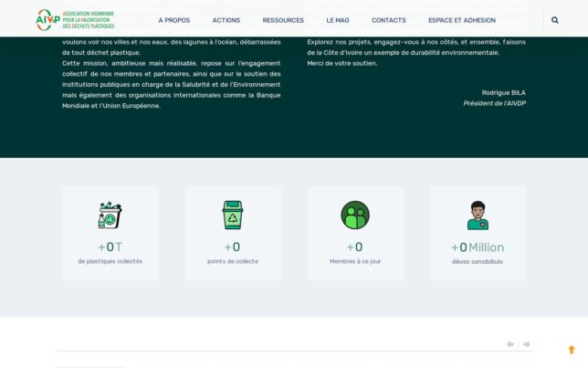
Task: Click the '+0 Million' counter value
Action: (x=478, y=247)
